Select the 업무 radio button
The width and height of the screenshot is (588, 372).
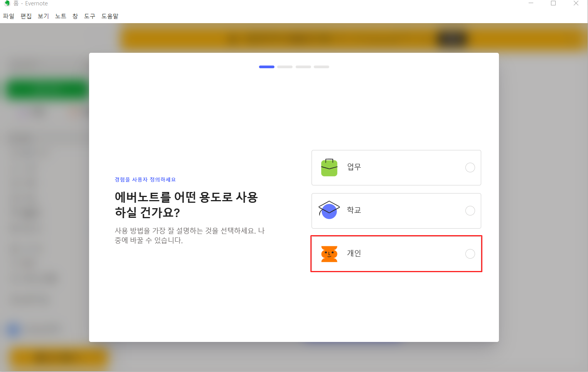470,167
